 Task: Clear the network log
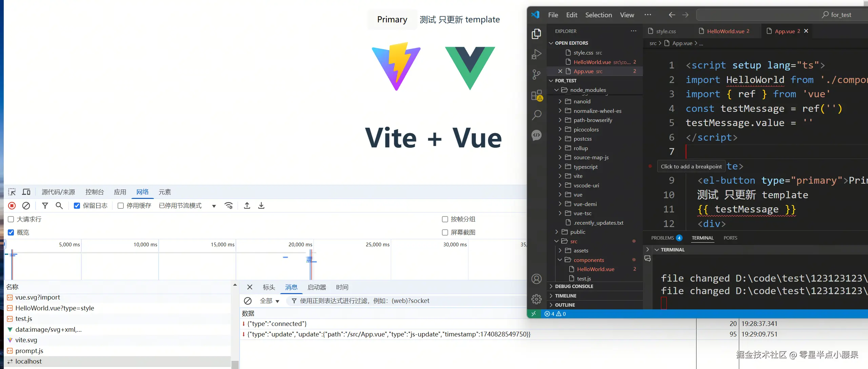coord(26,206)
